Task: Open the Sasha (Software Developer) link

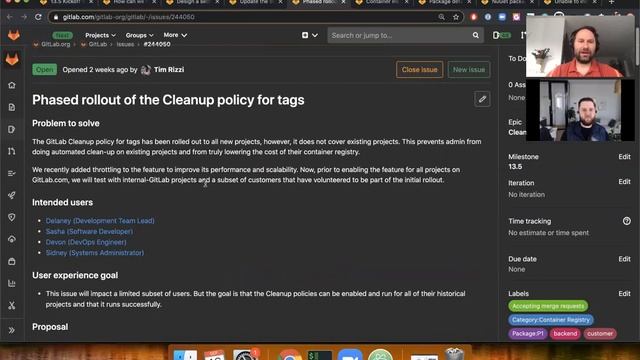Action: click(x=89, y=231)
